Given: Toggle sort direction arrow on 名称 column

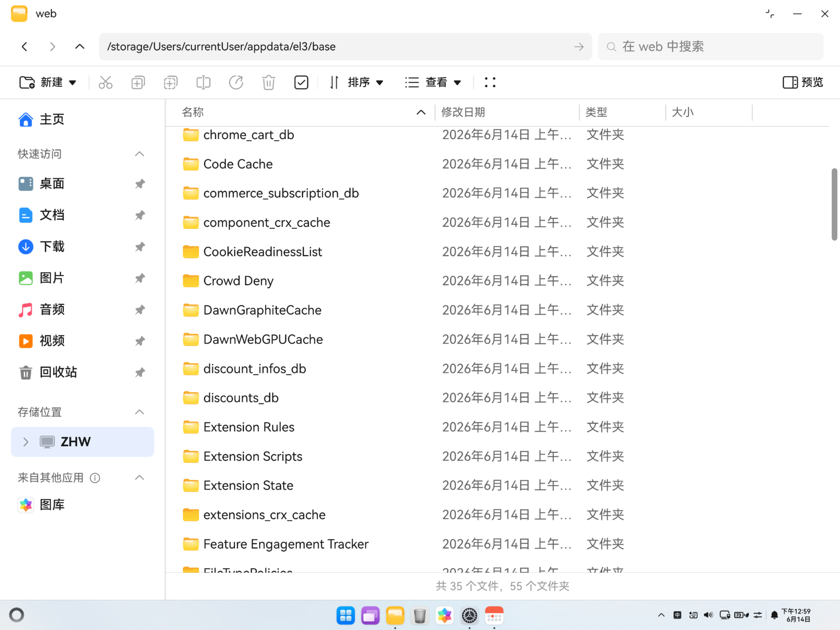Looking at the screenshot, I should click(x=421, y=112).
